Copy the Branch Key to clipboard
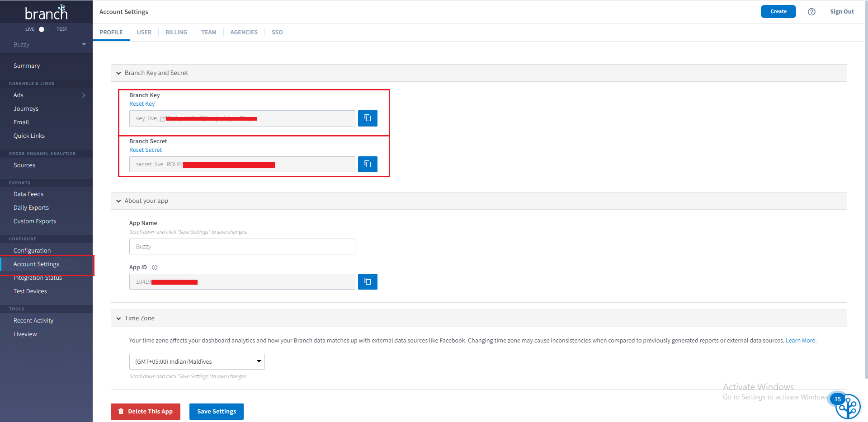Screen dimensions: 868x422 point(368,118)
